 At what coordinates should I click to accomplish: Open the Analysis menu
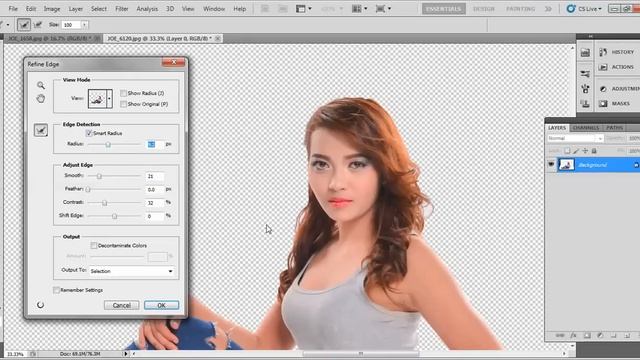click(x=147, y=9)
